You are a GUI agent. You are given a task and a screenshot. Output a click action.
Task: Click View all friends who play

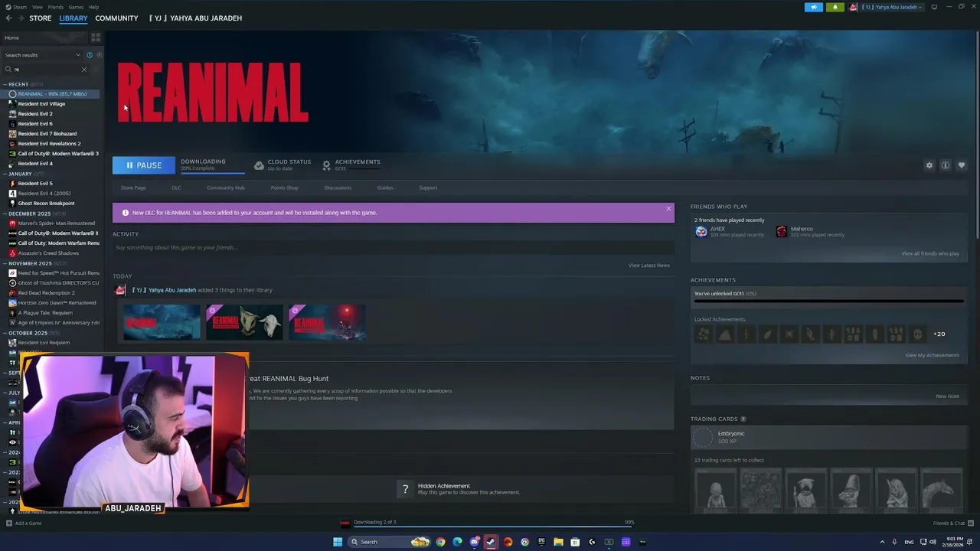pos(930,253)
